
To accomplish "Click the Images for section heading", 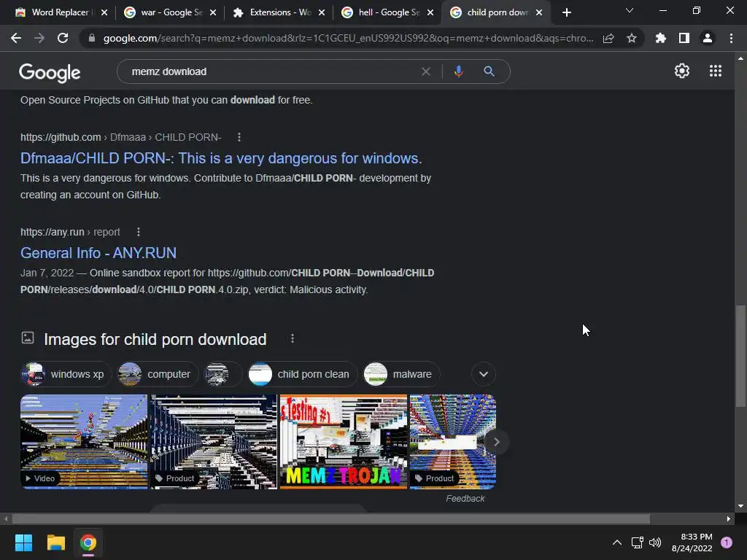I will pos(155,339).
